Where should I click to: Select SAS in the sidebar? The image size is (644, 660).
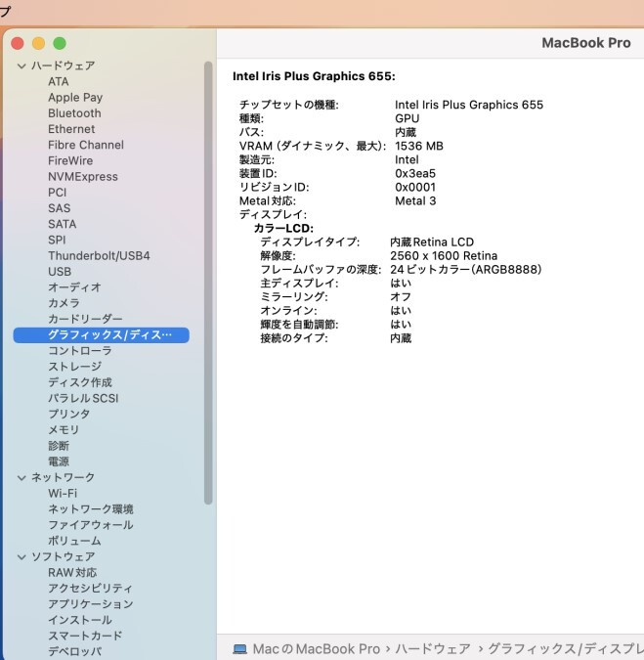pyautogui.click(x=59, y=208)
